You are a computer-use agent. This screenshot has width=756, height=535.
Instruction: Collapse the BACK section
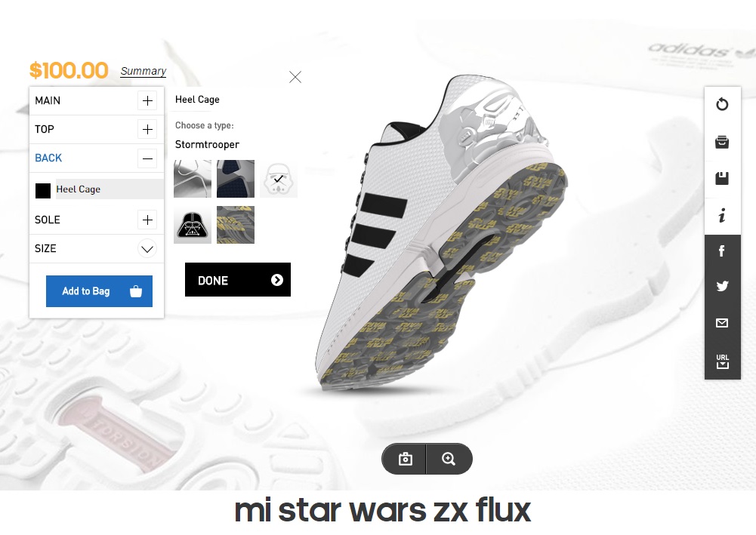[x=147, y=158]
